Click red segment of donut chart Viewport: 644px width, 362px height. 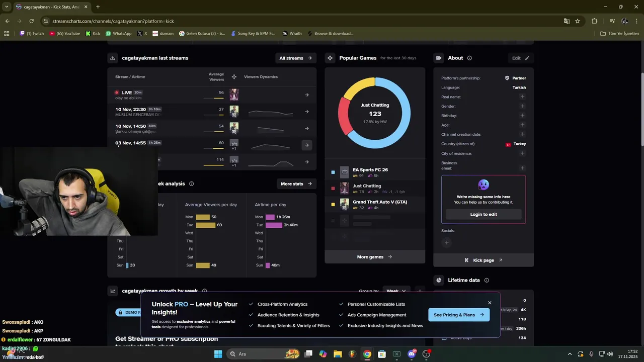[344, 117]
